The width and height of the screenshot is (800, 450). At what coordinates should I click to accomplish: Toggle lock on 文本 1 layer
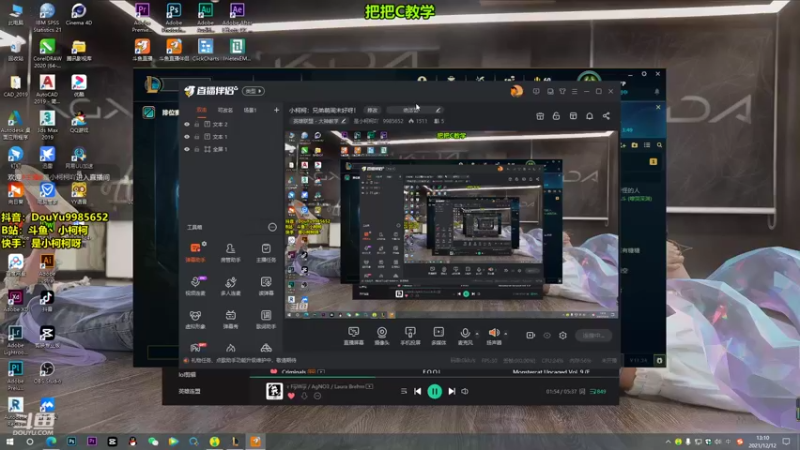[x=196, y=137]
